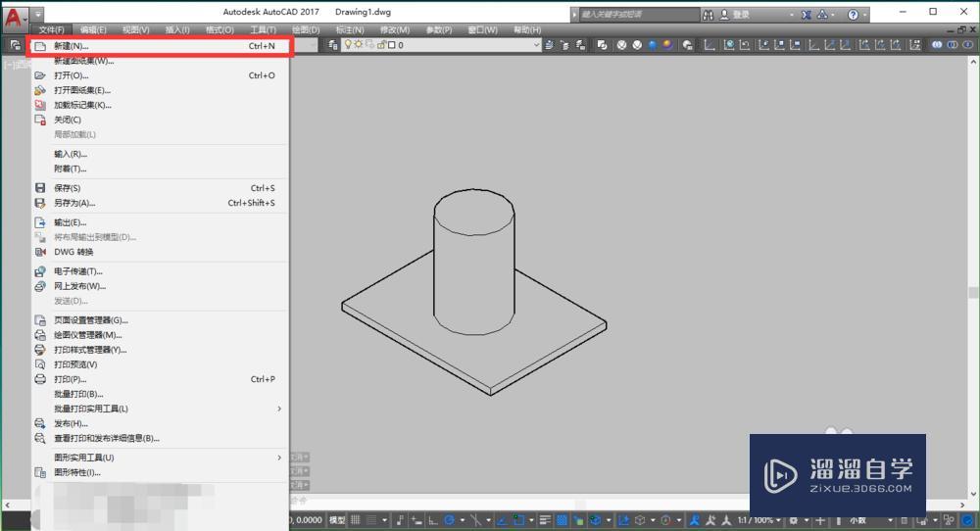Choose 关闭(C) in File menu
This screenshot has width=980, height=531.
pos(161,120)
